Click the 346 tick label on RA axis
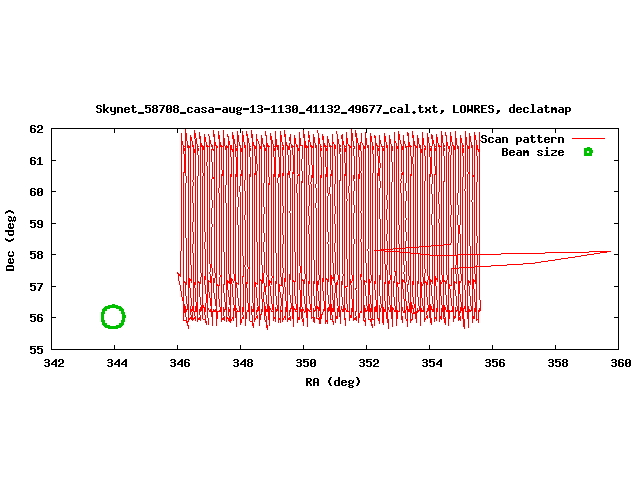The height and width of the screenshot is (480, 640). pos(180,363)
